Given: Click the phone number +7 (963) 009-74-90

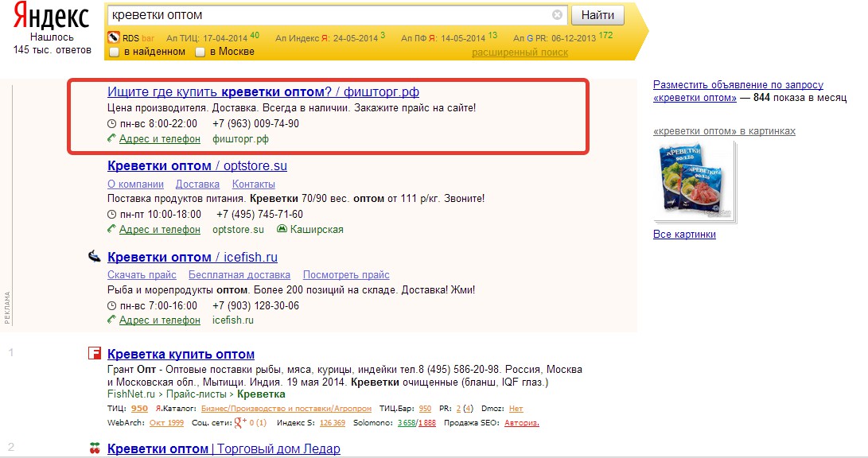Looking at the screenshot, I should [255, 124].
